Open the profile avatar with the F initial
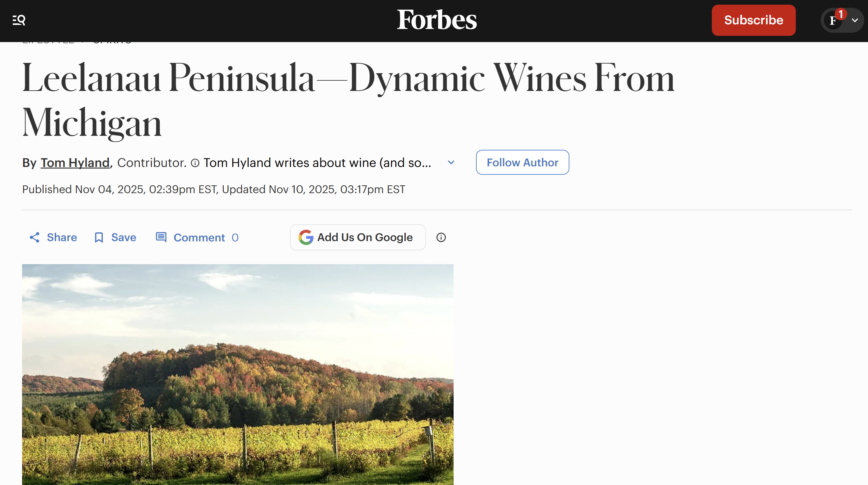 [x=833, y=20]
